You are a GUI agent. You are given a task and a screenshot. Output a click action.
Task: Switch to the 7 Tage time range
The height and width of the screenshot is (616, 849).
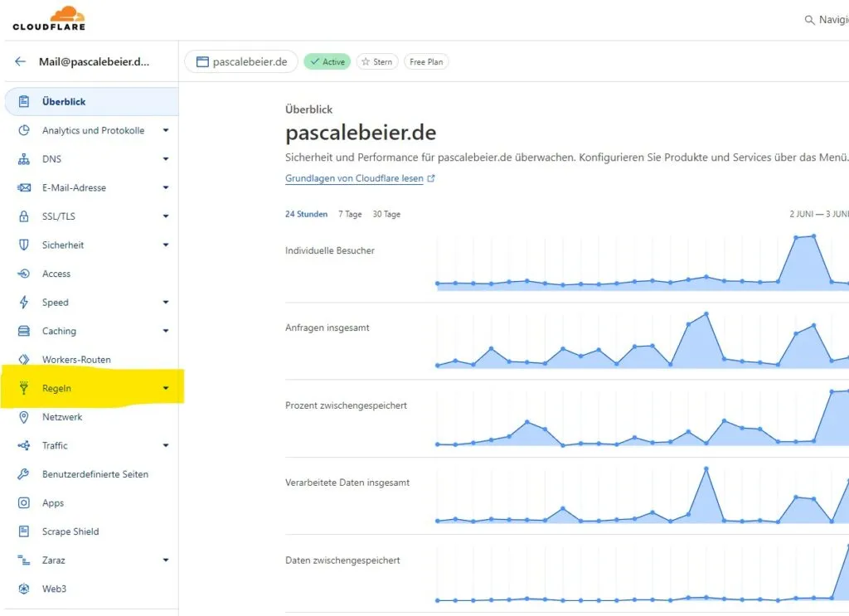(350, 214)
